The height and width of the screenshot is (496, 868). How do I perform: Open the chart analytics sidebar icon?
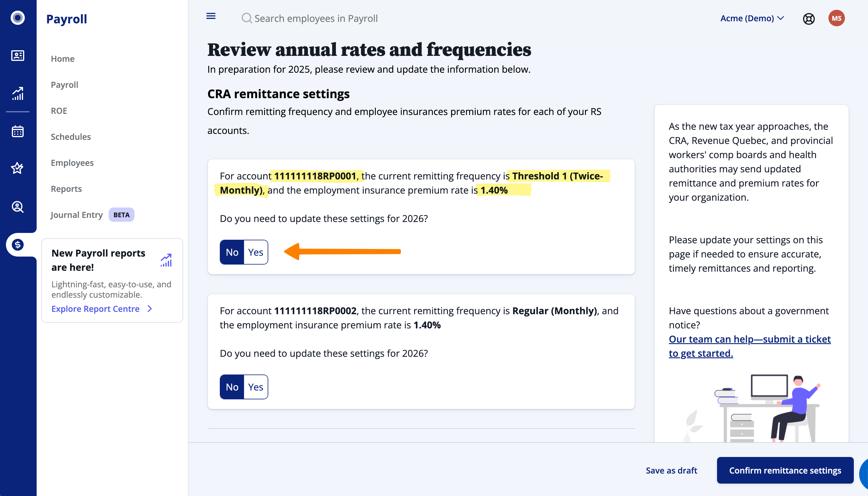[x=18, y=93]
